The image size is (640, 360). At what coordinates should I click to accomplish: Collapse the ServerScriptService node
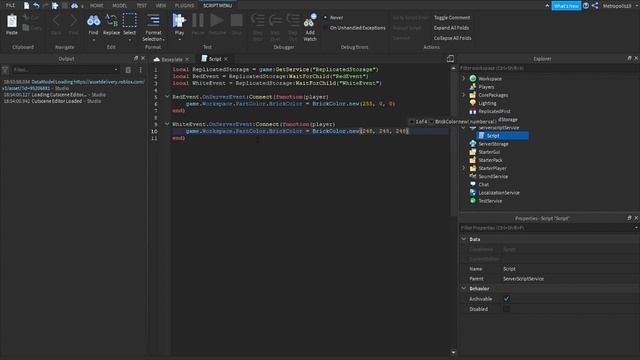[463, 128]
